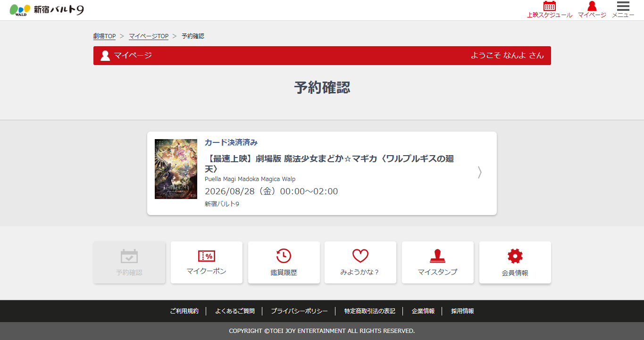Click the 新宿バルト9 theater name in card

click(222, 204)
